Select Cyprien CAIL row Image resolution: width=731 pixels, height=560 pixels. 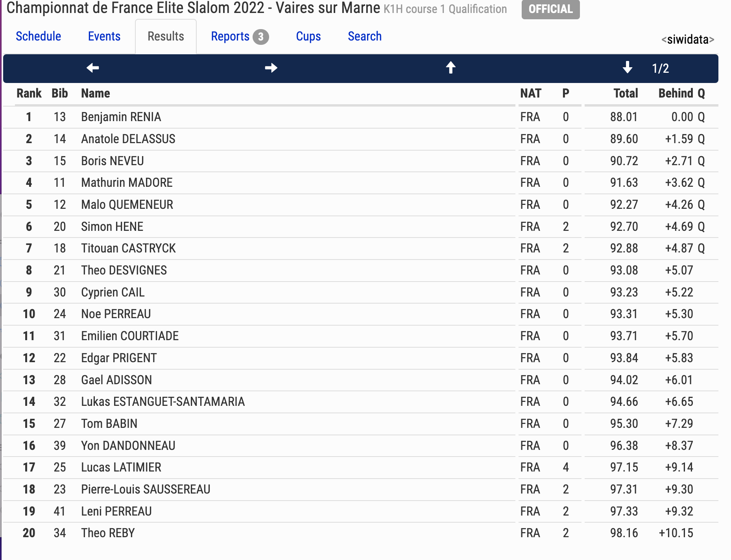pyautogui.click(x=361, y=293)
